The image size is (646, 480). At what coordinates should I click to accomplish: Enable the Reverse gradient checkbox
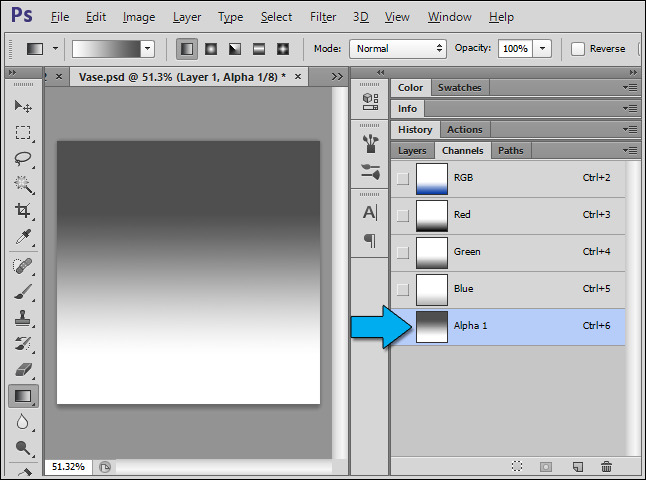pos(578,48)
